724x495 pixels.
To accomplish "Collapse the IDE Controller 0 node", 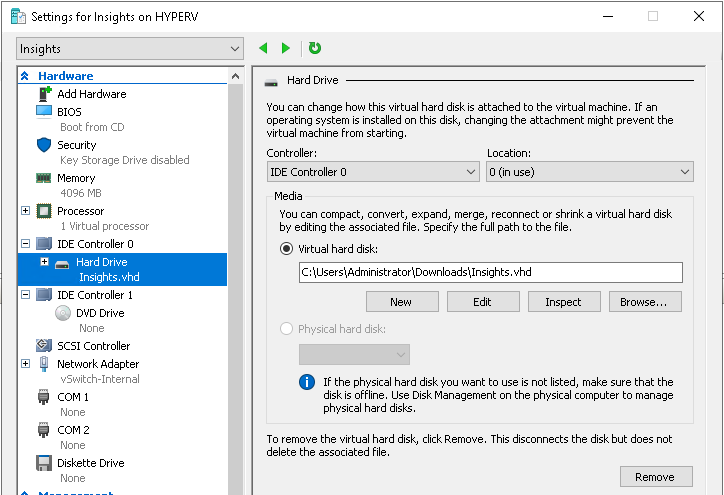I will (26, 244).
